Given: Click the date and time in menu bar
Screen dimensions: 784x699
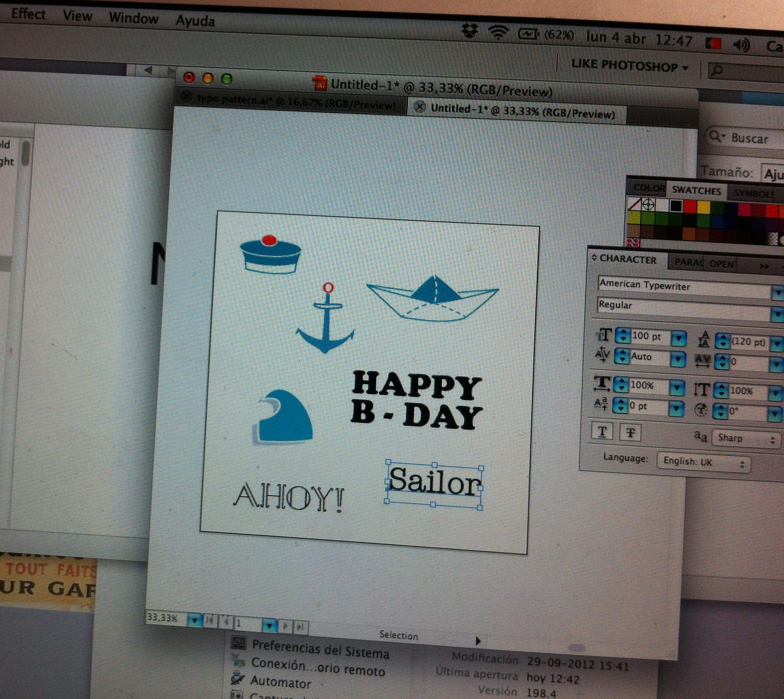Looking at the screenshot, I should (639, 38).
